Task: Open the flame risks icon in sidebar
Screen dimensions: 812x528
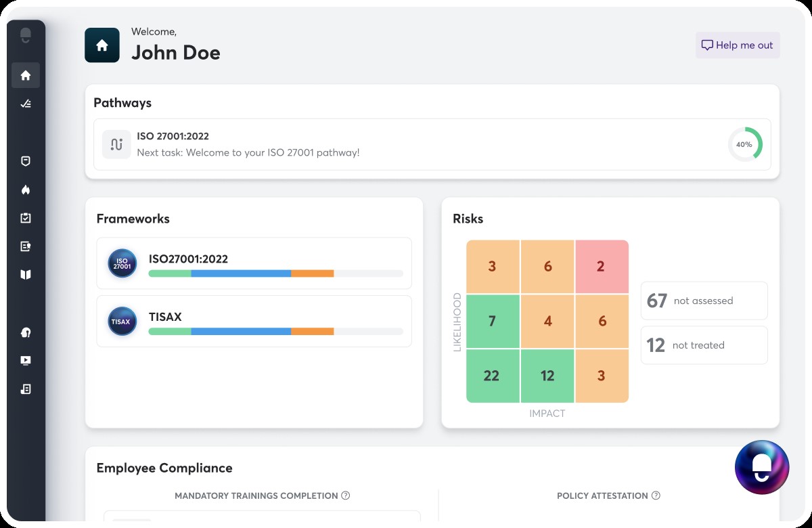Action: coord(26,190)
